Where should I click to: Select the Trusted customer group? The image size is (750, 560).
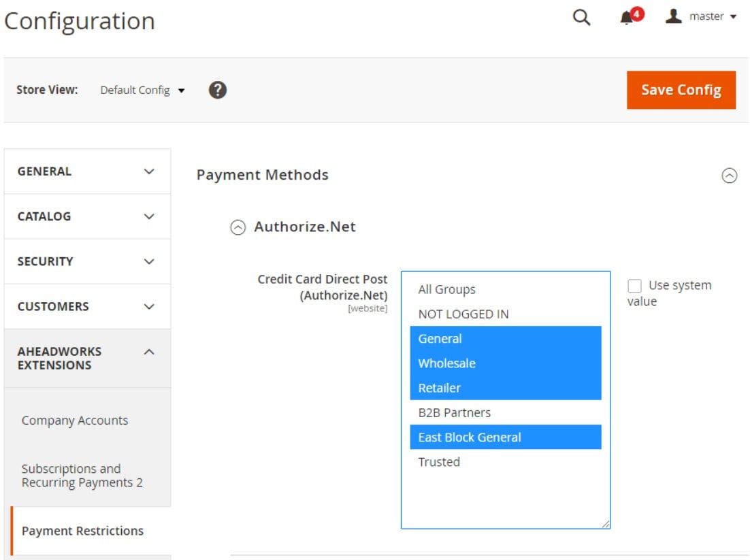(x=506, y=462)
